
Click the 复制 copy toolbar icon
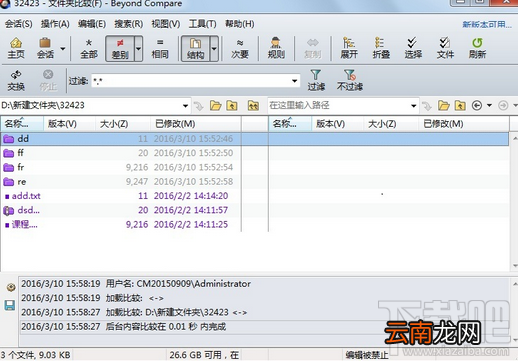click(x=312, y=48)
